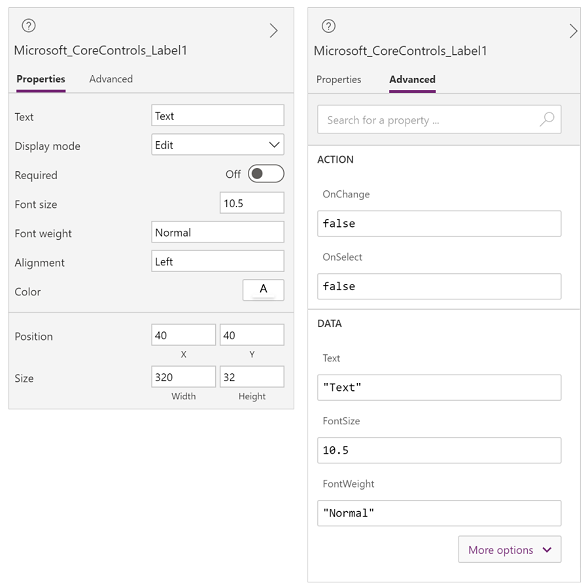This screenshot has width=588, height=587.
Task: Switch to Advanced tab in left panel
Action: click(111, 79)
